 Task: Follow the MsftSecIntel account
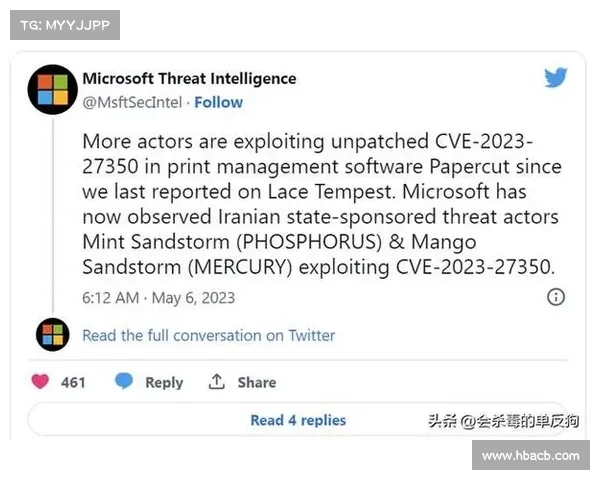click(x=219, y=102)
